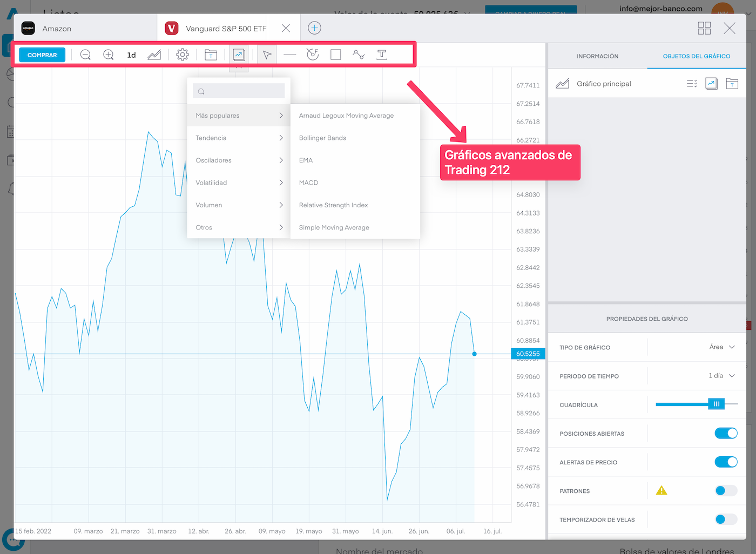Click the current price label 60.5255
The width and height of the screenshot is (756, 554).
[528, 354]
